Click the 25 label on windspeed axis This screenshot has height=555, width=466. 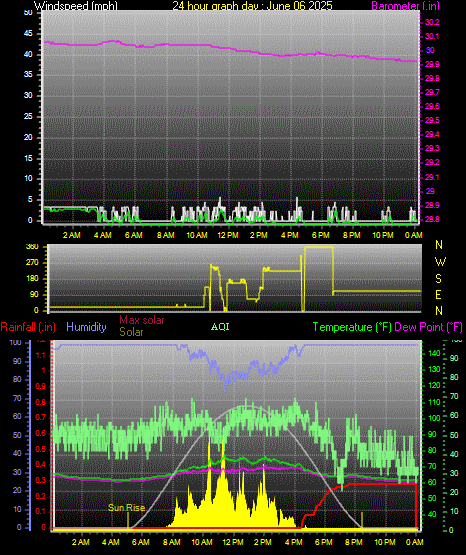tap(28, 116)
